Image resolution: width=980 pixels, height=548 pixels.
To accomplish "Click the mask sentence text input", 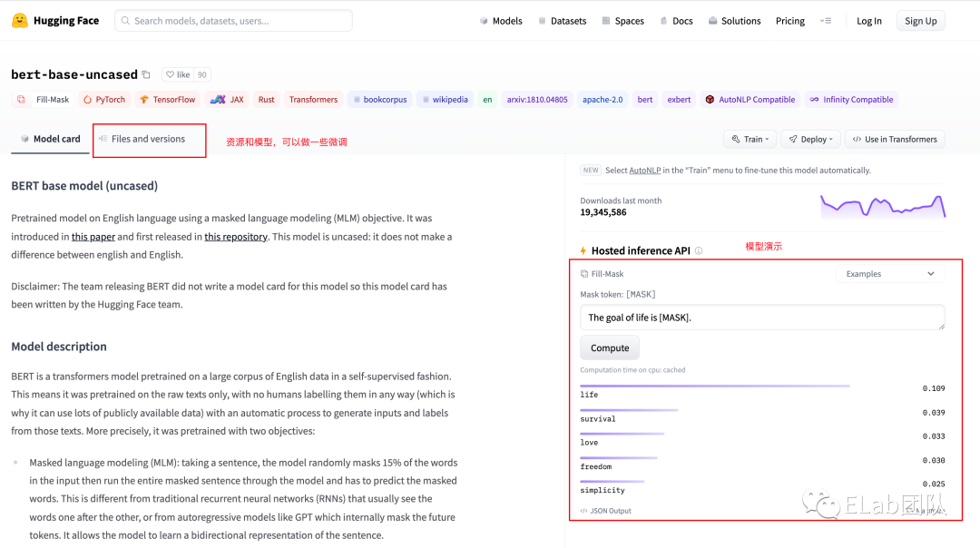I will click(762, 318).
